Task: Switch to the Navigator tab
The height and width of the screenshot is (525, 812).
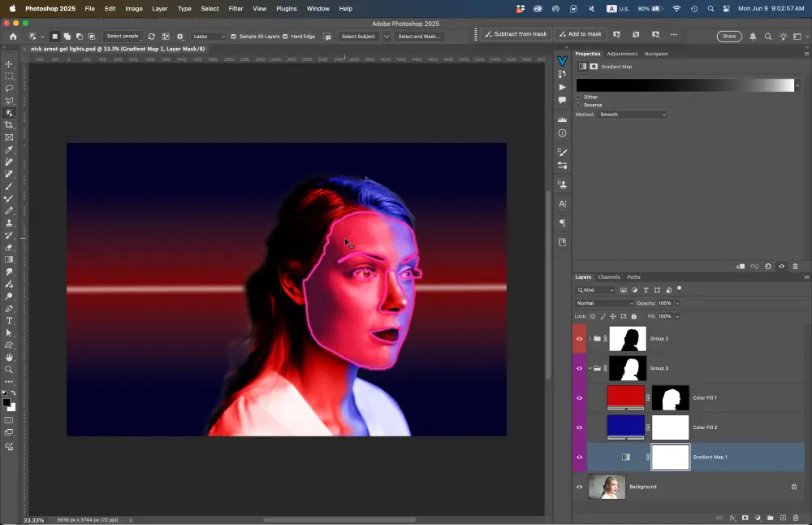Action: pos(656,54)
